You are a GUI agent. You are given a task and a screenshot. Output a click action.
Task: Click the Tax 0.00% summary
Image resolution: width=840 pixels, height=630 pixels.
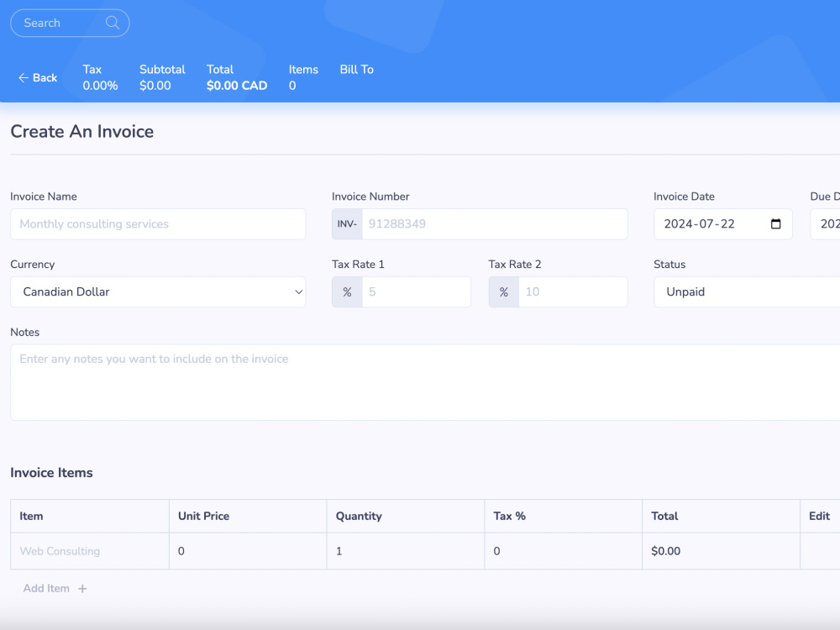[x=100, y=77]
